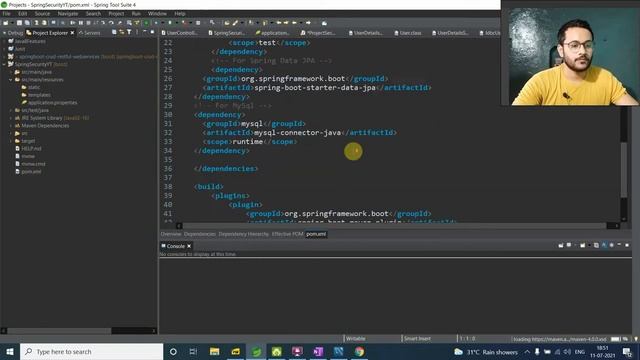Screen dimensions: 640x360
Task: Open the File menu
Action: coord(6,13)
